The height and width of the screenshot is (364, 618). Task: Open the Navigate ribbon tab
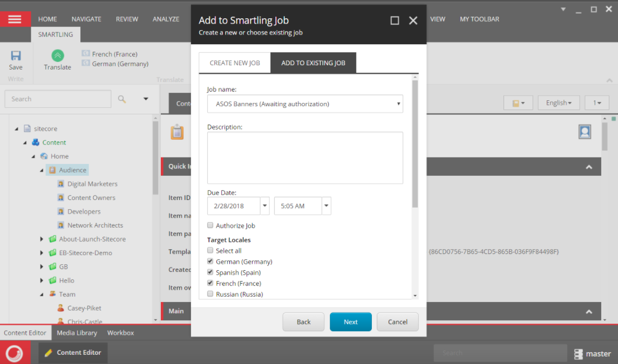pos(86,19)
